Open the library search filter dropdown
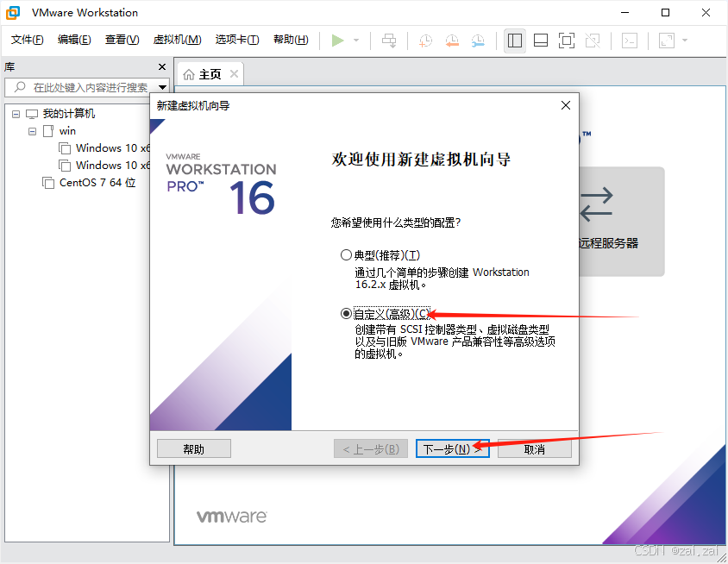 (x=162, y=87)
